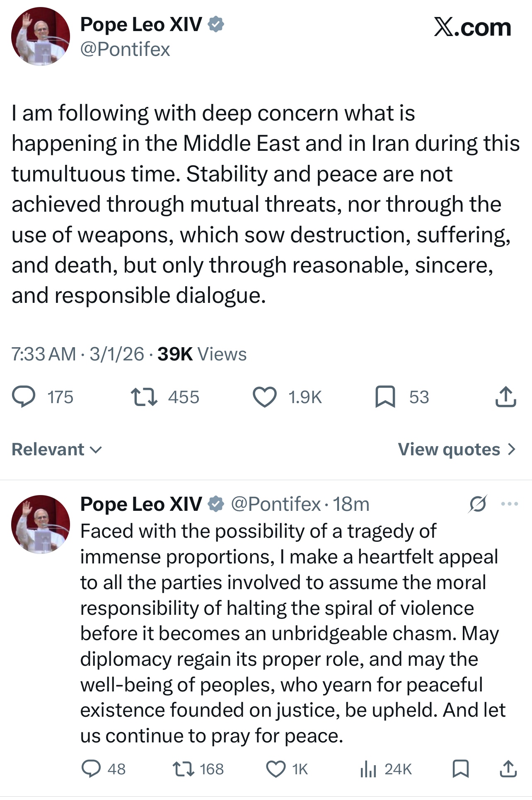Open the Relevant replies sort dropdown
The height and width of the screenshot is (800, 532).
pyautogui.click(x=57, y=450)
